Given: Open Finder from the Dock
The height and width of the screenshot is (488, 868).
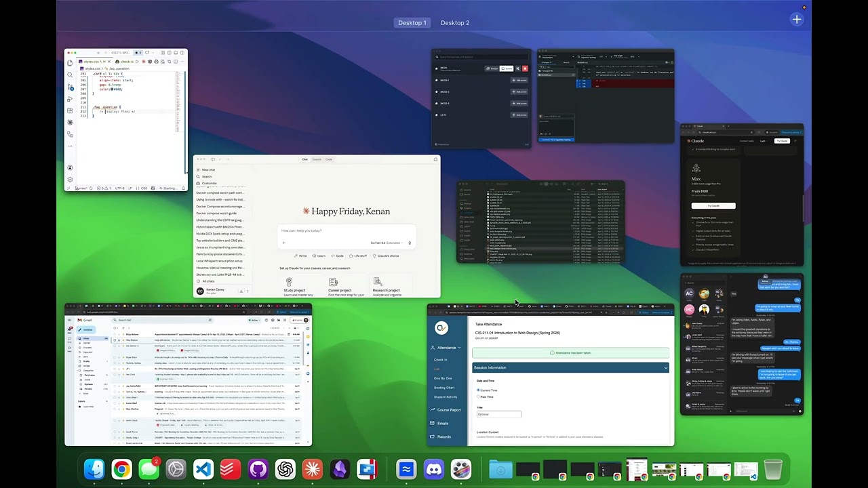Looking at the screenshot, I should [x=94, y=469].
